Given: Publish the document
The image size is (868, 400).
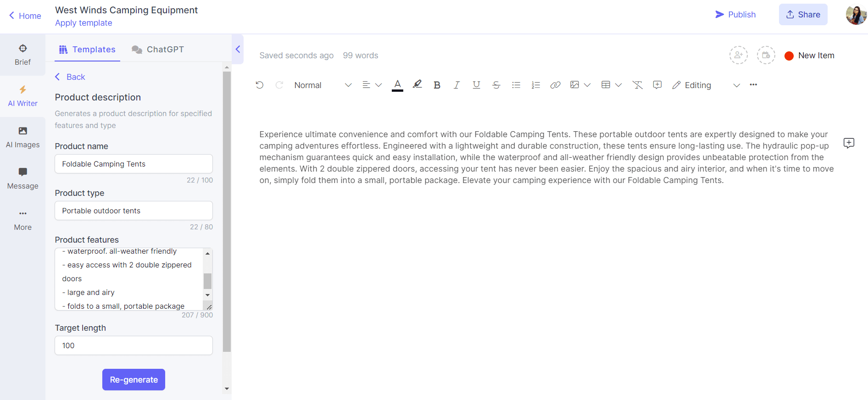Looking at the screenshot, I should pyautogui.click(x=735, y=14).
